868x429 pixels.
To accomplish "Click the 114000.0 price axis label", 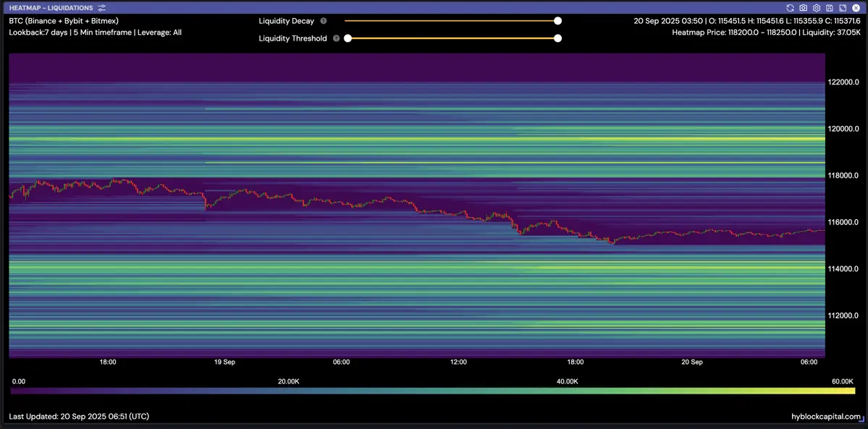I will pyautogui.click(x=843, y=268).
